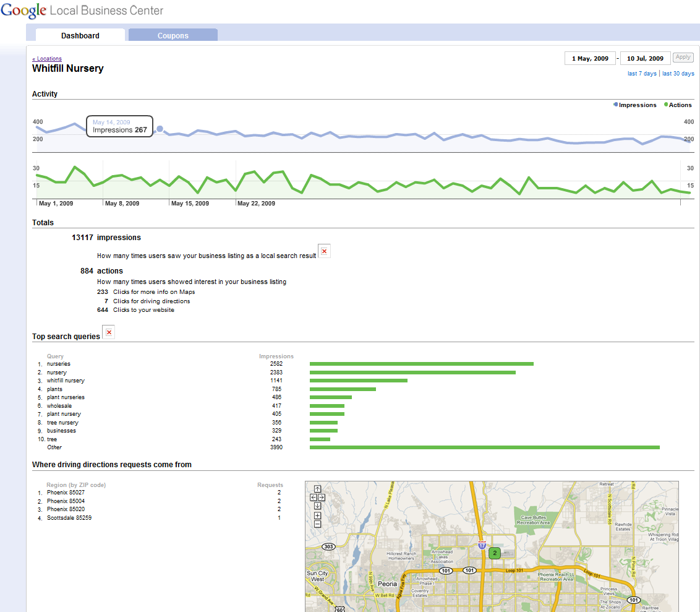Click the Impressions legend dot
Image resolution: width=700 pixels, height=612 pixels.
[616, 105]
